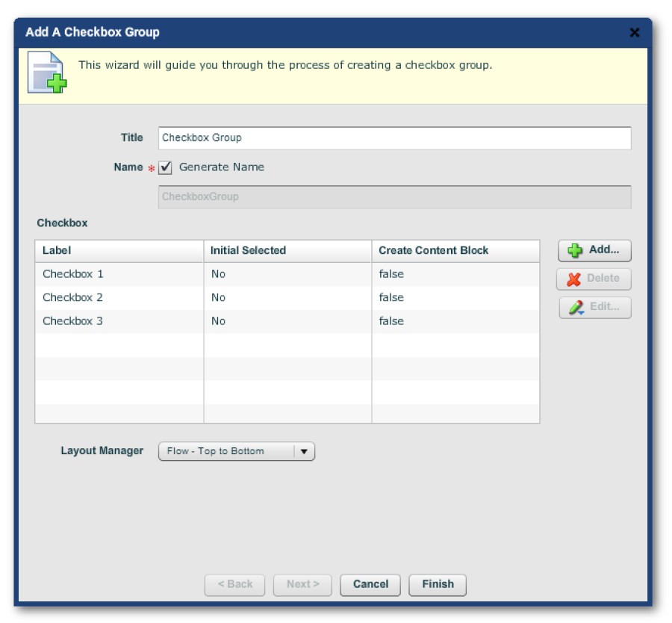
Task: Open the Layout Manager dropdown
Action: 237,451
